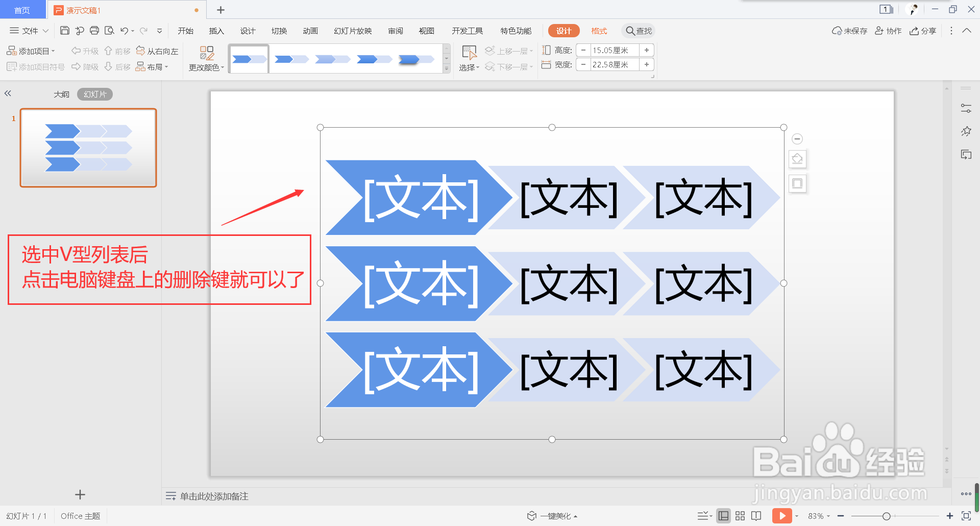Decrease height with minus button
The height and width of the screenshot is (526, 980).
coord(583,50)
